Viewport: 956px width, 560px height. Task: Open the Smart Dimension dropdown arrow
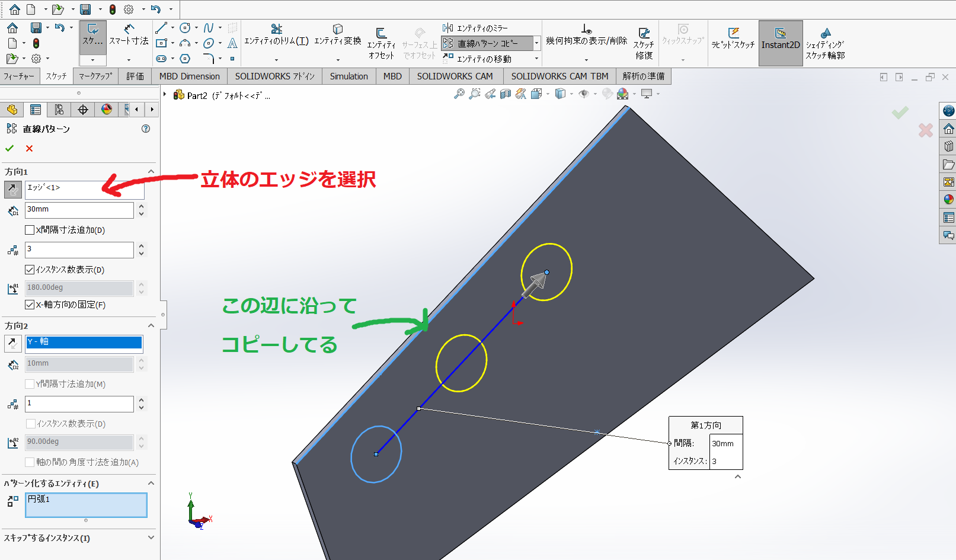coord(129,60)
